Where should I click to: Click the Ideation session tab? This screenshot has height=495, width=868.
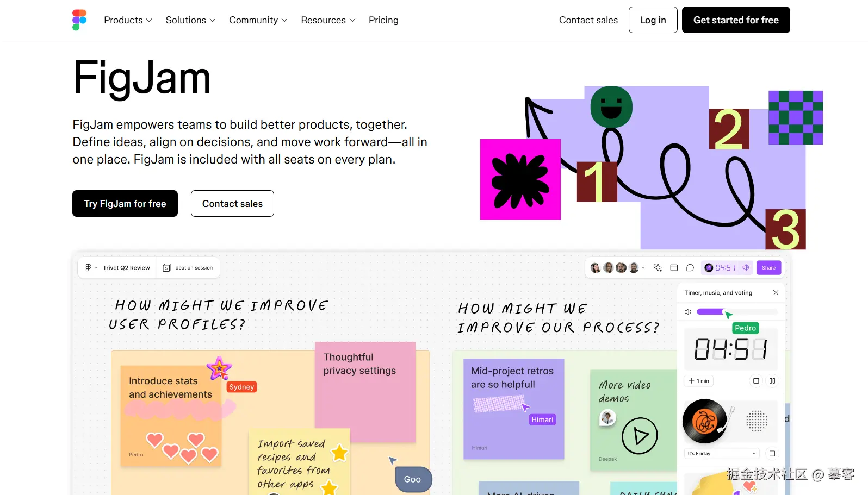pos(188,268)
